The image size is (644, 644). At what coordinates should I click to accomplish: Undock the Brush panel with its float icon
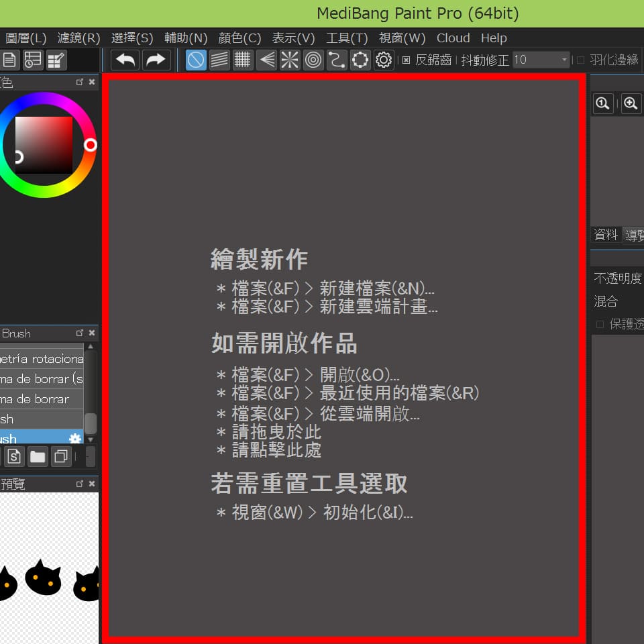tap(80, 333)
